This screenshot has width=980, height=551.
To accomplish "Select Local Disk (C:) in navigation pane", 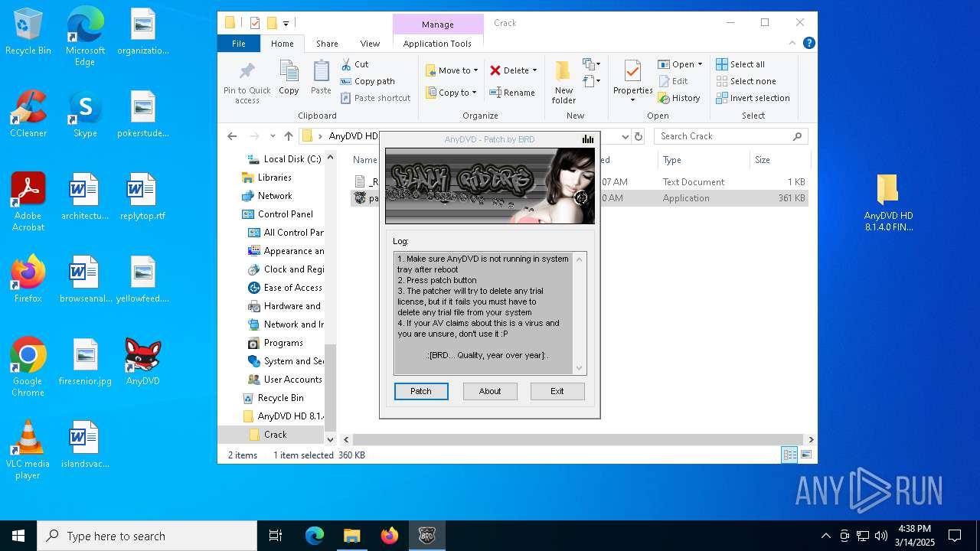I will click(x=284, y=159).
